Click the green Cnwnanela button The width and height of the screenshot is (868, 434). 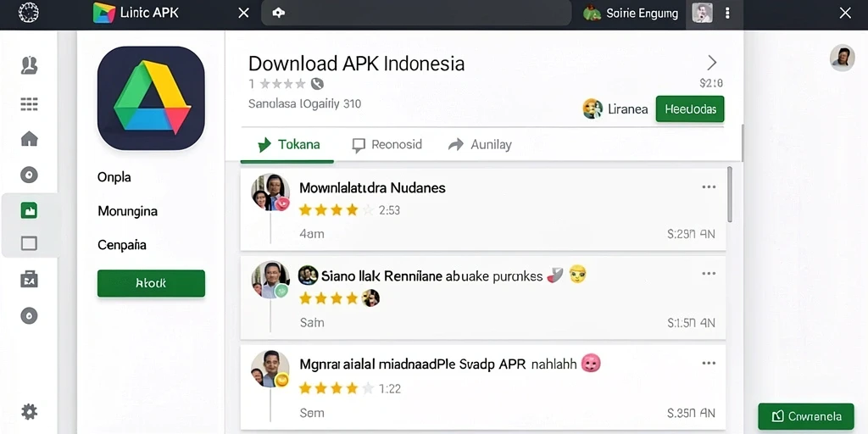point(806,417)
